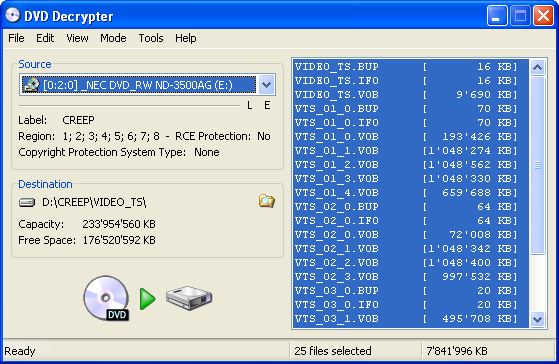Select VTS_01_2.VOB file row
This screenshot has width=559, height=364.
coord(411,165)
